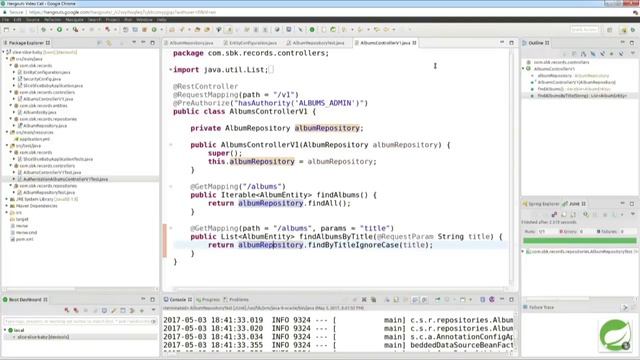Minimize the JUnit panel
The image size is (640, 360).
tap(622, 203)
